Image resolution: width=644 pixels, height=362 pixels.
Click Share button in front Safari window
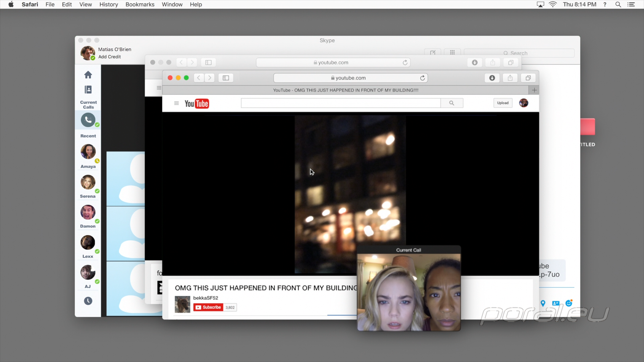click(x=510, y=78)
